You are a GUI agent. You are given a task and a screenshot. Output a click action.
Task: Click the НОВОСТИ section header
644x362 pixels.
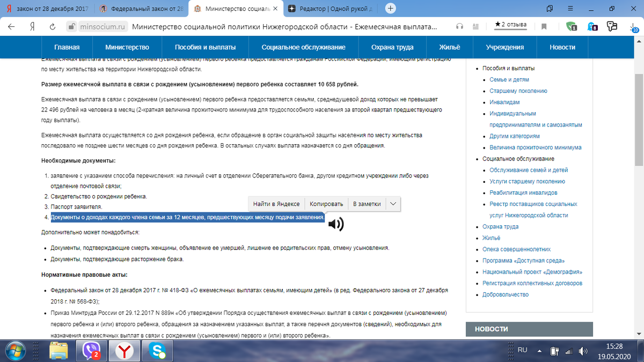click(x=529, y=329)
